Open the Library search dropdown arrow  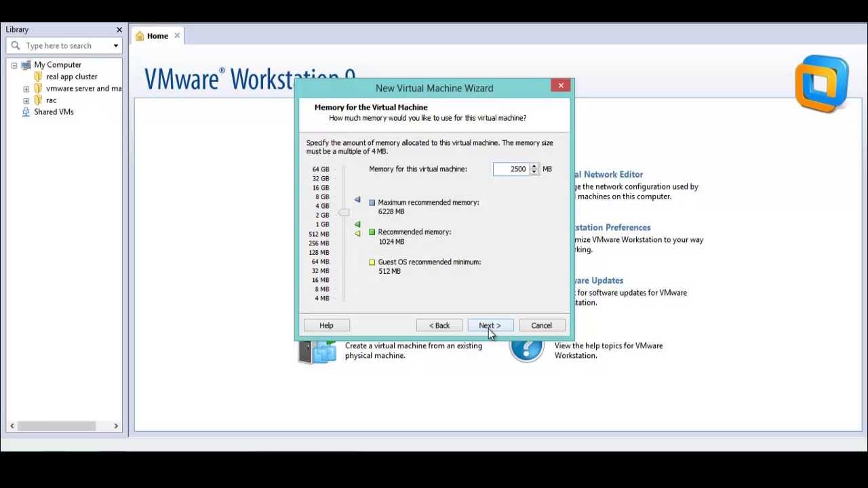tap(116, 45)
